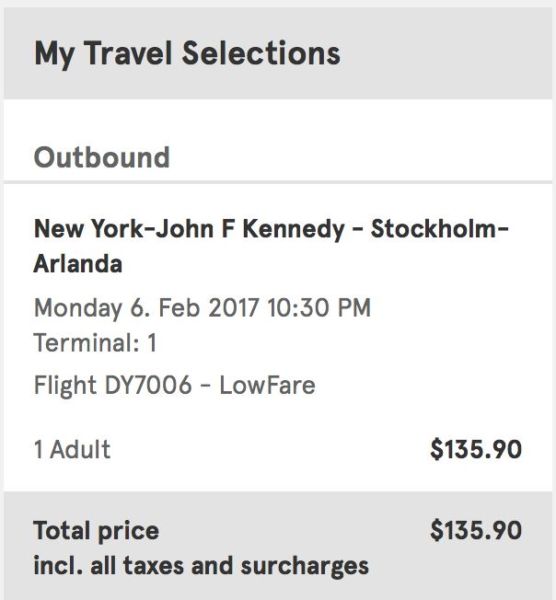Select the Outbound section label

(x=101, y=157)
